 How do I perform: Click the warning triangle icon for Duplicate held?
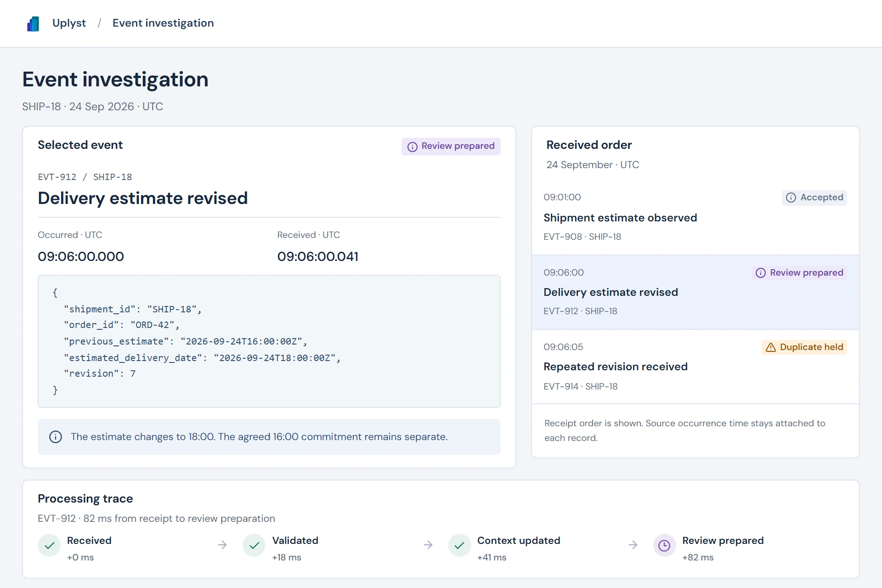point(771,347)
